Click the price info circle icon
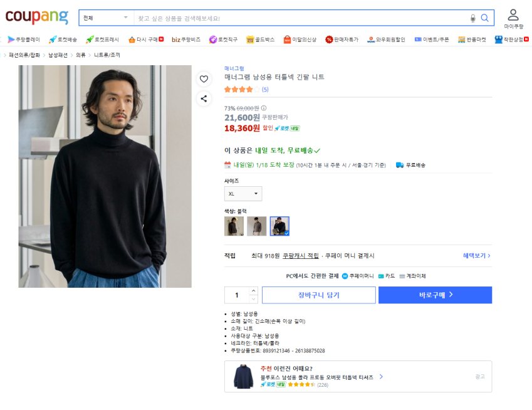This screenshot has height=410, width=532. click(264, 108)
